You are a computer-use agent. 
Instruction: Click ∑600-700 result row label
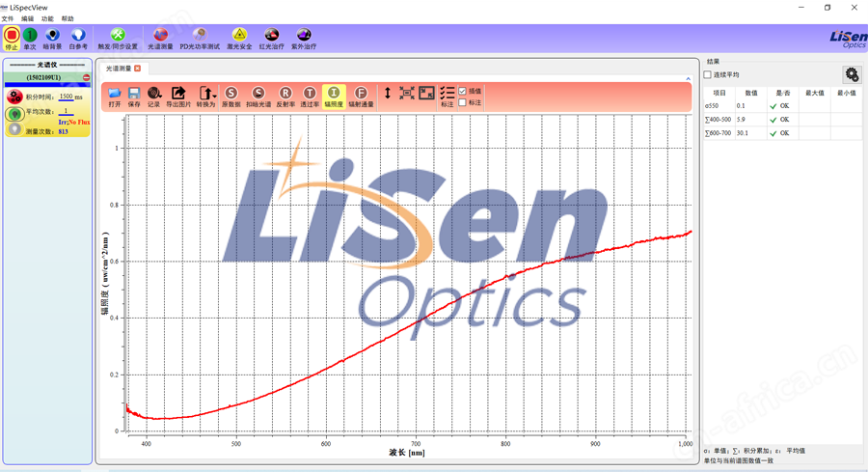(718, 133)
